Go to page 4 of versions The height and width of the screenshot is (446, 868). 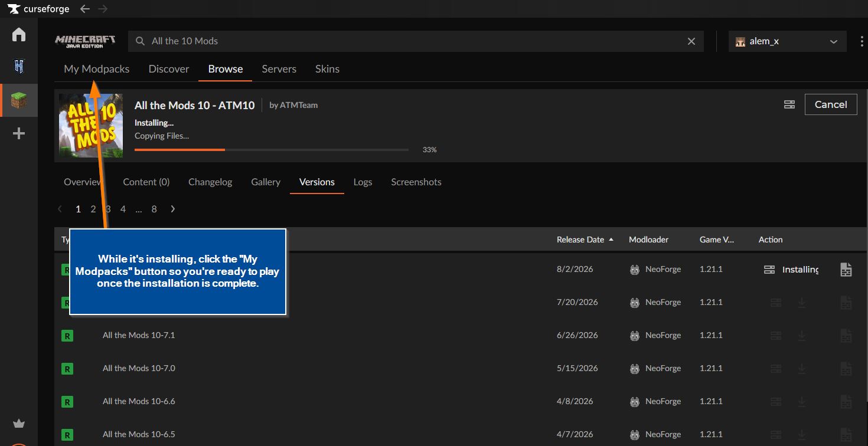[x=123, y=209]
